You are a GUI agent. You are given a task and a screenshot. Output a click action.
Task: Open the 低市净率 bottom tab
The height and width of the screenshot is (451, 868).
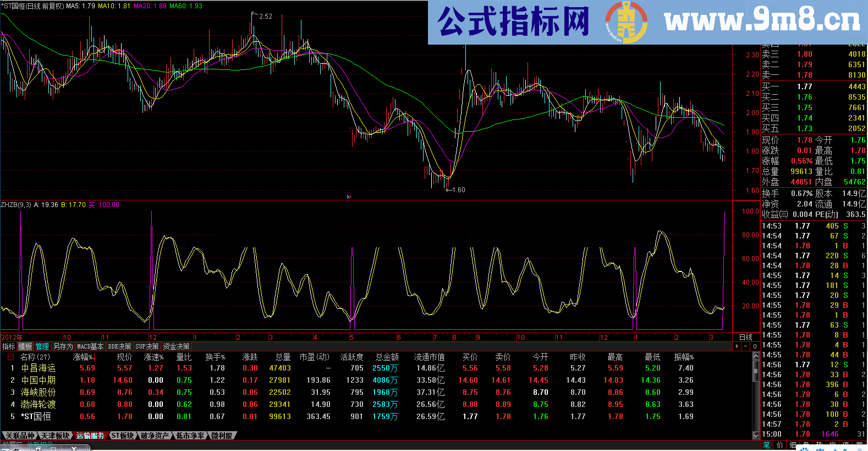pos(190,436)
